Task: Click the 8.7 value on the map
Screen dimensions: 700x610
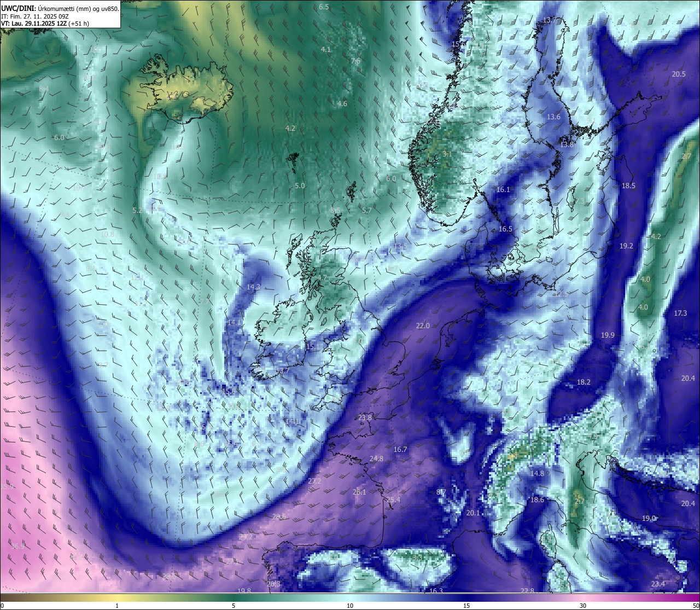Action: [441, 492]
